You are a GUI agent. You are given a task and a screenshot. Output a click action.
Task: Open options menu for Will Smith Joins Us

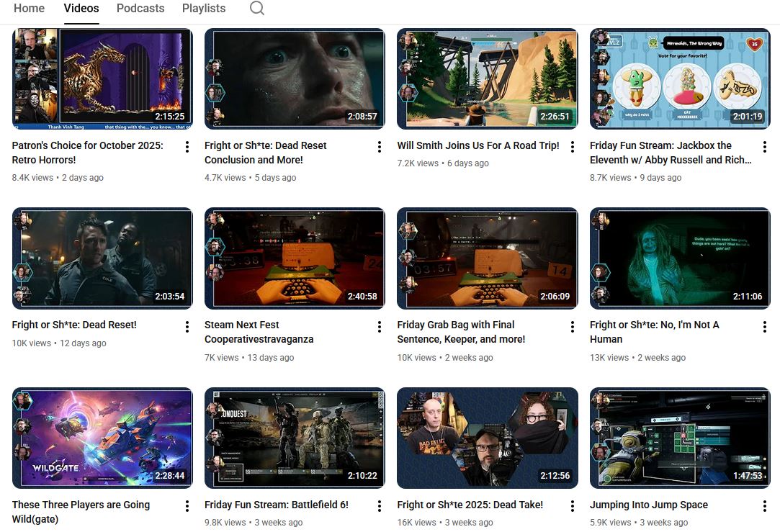[x=573, y=147]
